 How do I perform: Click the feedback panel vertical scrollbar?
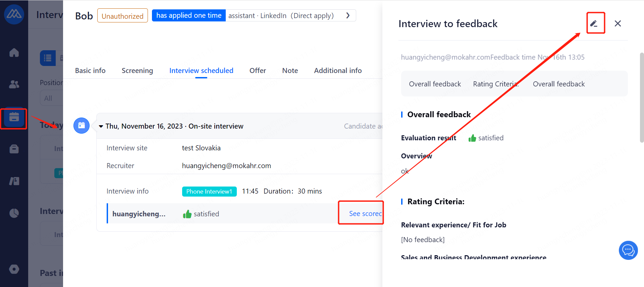[642, 97]
